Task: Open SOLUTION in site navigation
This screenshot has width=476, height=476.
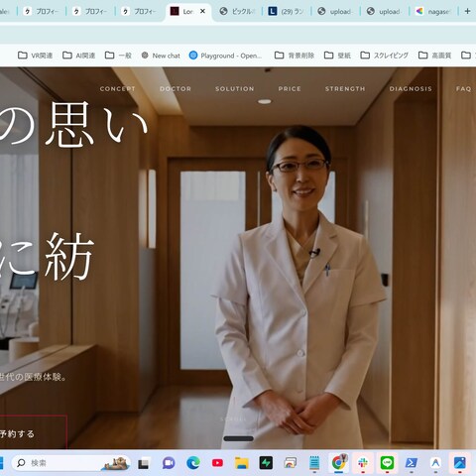Action: 235,88
